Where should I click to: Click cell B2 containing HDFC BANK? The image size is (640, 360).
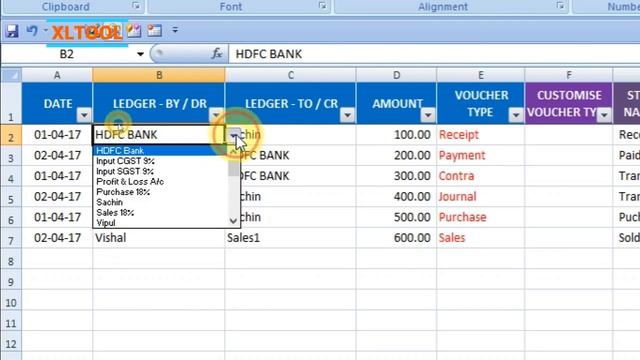(x=159, y=135)
